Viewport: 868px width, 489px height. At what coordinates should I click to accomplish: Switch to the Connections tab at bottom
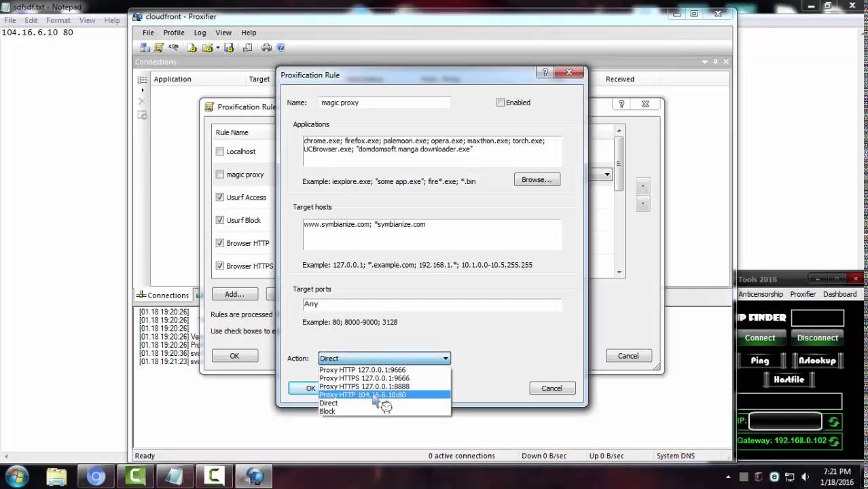tap(163, 295)
